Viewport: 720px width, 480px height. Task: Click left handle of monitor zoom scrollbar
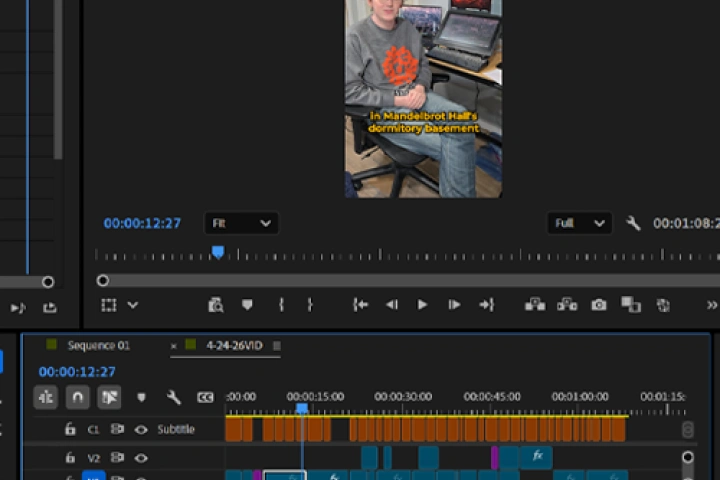(103, 280)
